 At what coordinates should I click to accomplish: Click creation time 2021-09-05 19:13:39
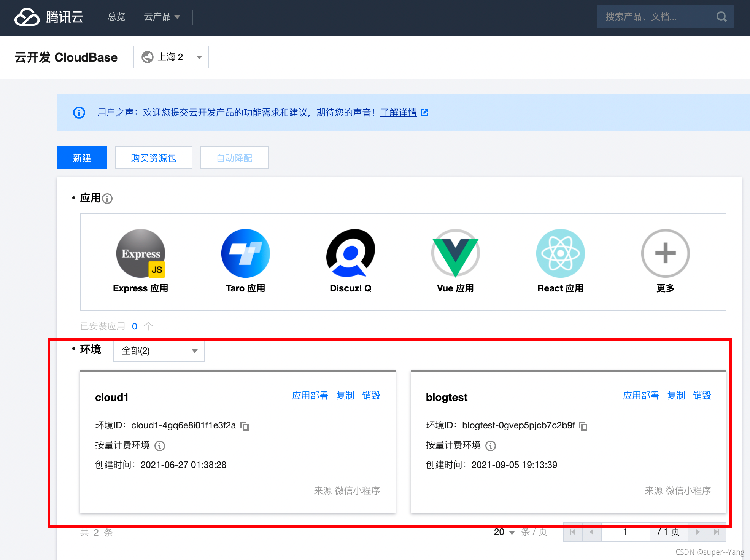point(514,465)
